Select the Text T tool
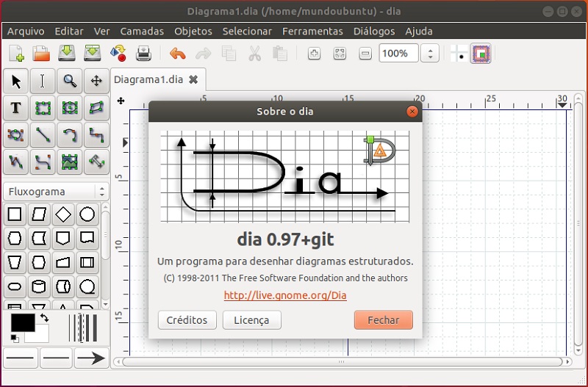The height and width of the screenshot is (387, 588). coord(15,108)
